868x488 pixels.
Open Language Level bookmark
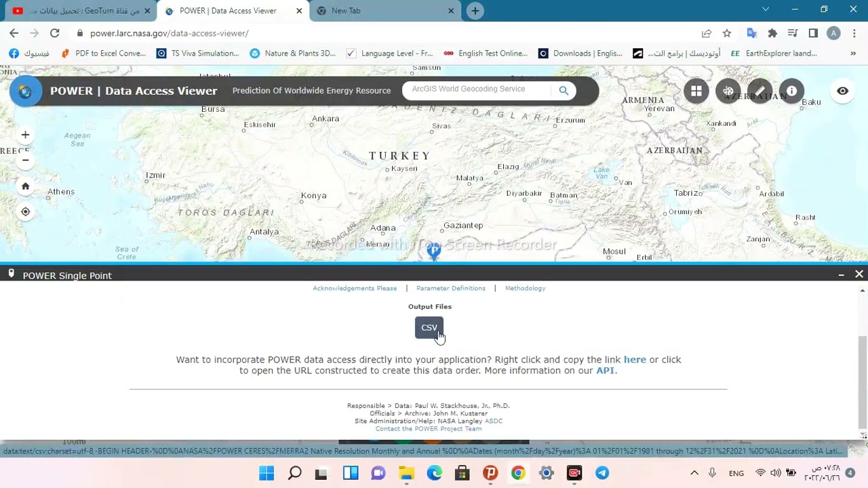[389, 54]
